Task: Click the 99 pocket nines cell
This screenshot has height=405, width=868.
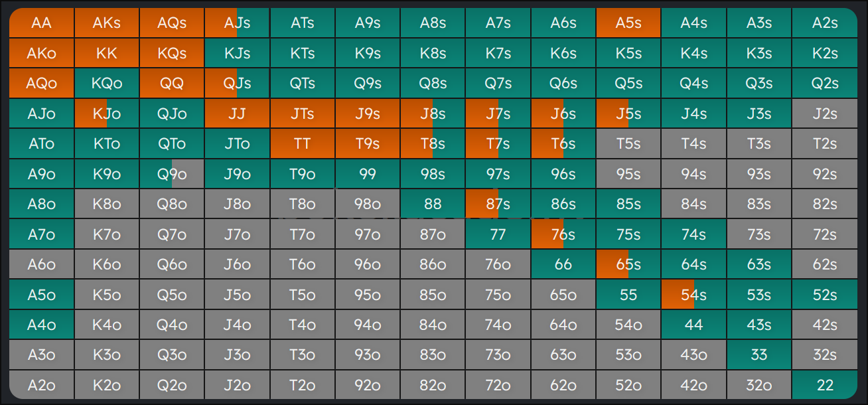Action: (x=367, y=174)
